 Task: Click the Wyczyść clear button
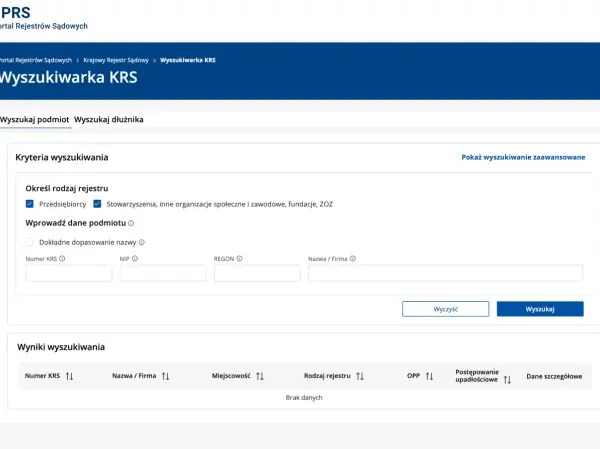(445, 309)
